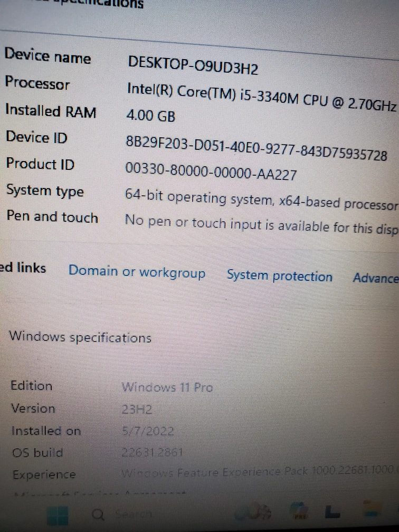Click the 4.00 GB installed RAM value

coord(150,116)
